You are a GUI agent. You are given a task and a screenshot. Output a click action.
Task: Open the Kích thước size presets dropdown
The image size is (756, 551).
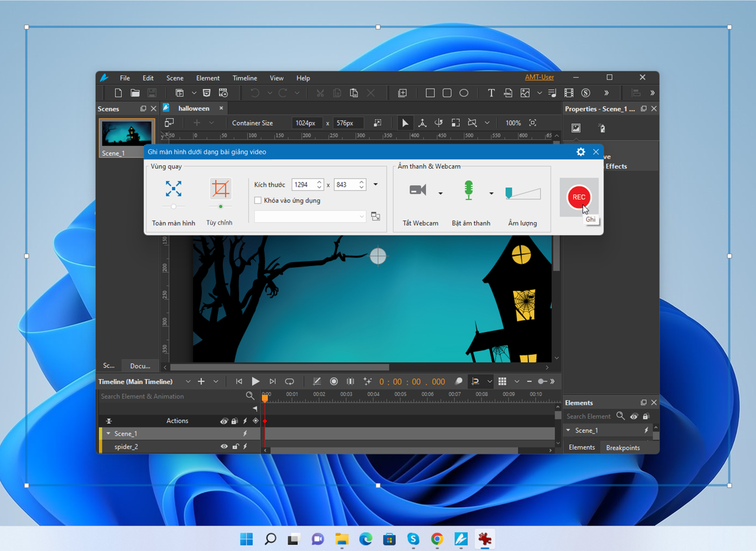[x=375, y=185]
